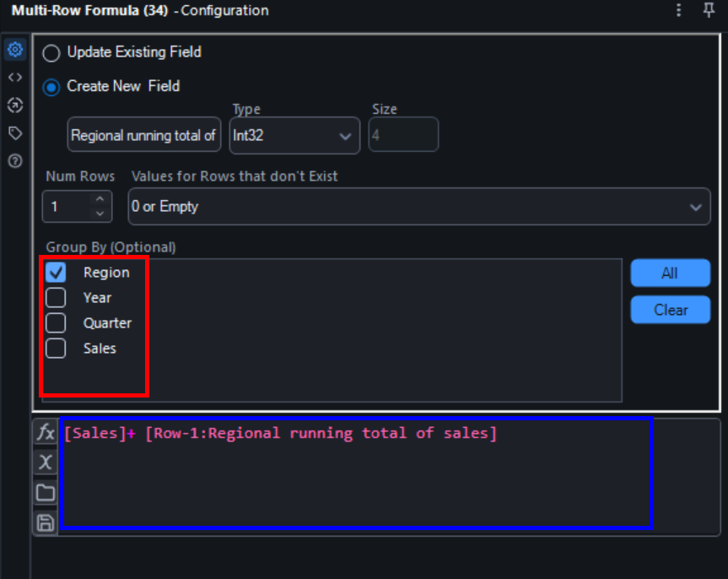The image size is (728, 579).
Task: Click the Size field showing 4
Action: (x=403, y=135)
